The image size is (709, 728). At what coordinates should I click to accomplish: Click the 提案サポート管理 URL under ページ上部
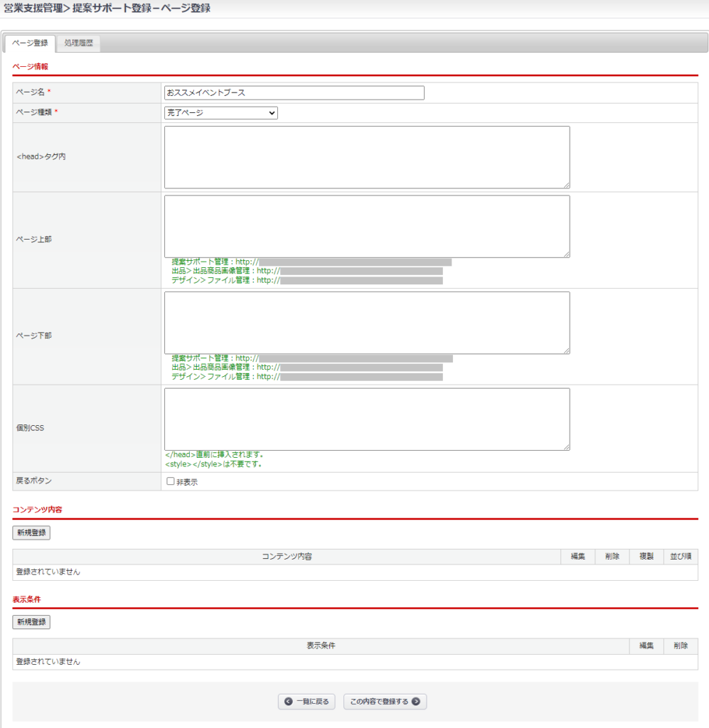pos(343,262)
